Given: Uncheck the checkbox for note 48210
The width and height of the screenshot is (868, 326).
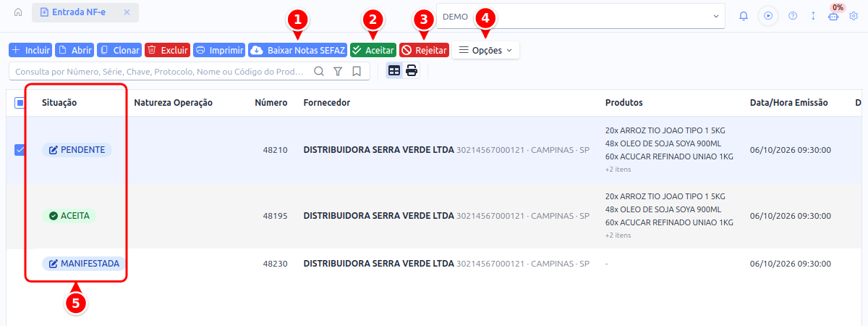Looking at the screenshot, I should pyautogui.click(x=20, y=150).
